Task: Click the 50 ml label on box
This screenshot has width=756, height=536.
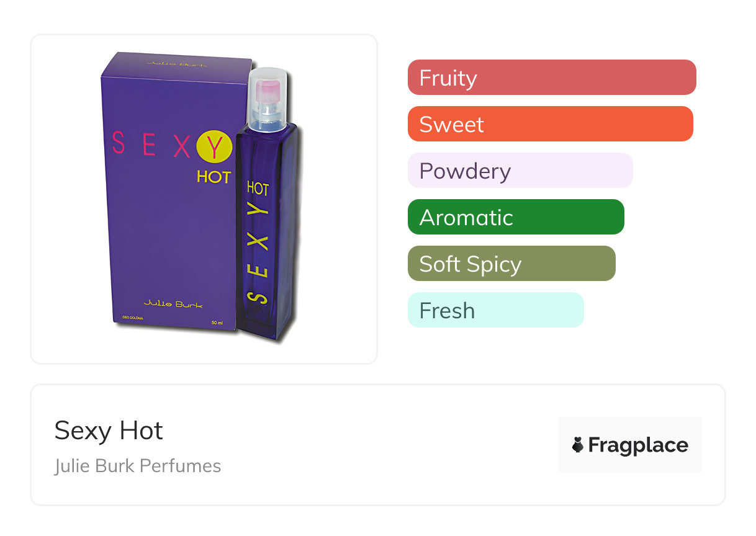Action: point(217,323)
